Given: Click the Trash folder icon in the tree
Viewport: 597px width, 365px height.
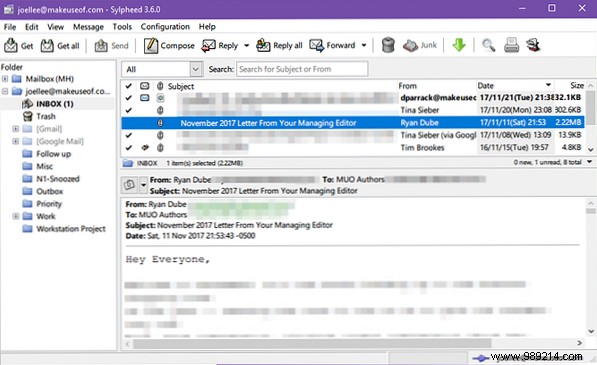Looking at the screenshot, I should pos(27,116).
